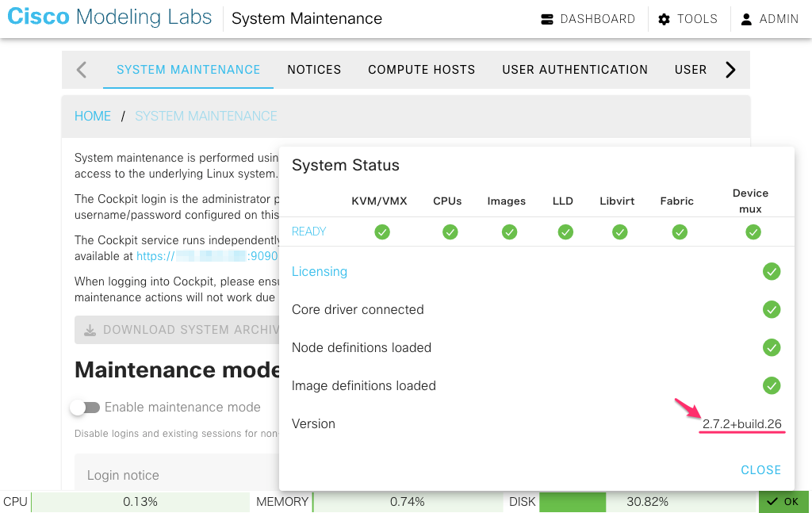
Task: Toggle the Enable maintenance mode switch
Action: coord(86,408)
